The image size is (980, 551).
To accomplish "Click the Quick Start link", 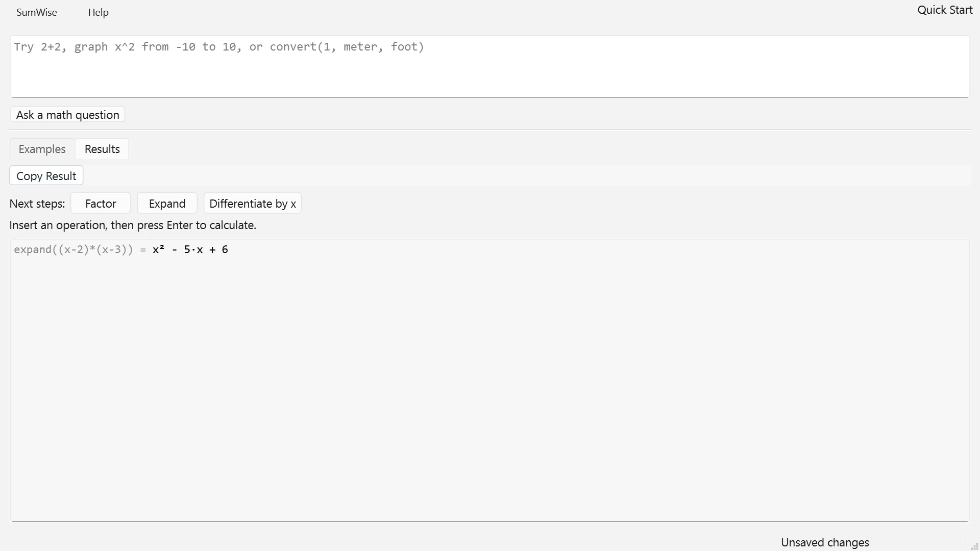I will click(945, 10).
